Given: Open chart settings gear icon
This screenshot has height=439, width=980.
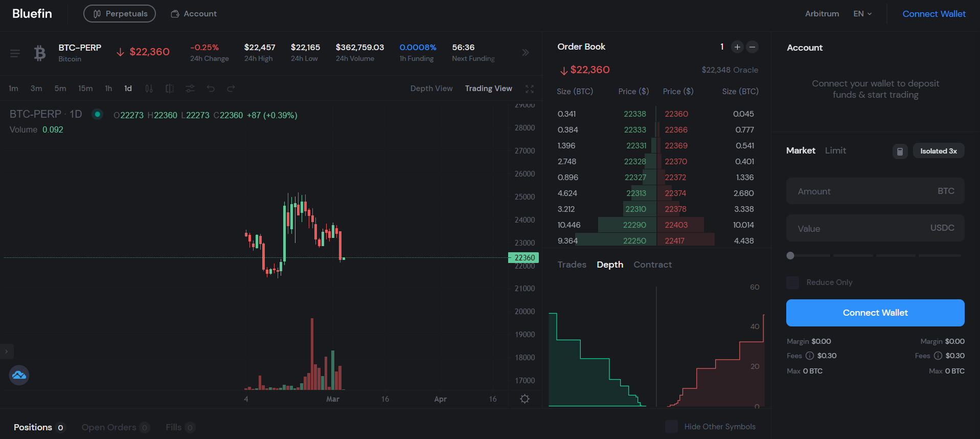Looking at the screenshot, I should pos(525,399).
